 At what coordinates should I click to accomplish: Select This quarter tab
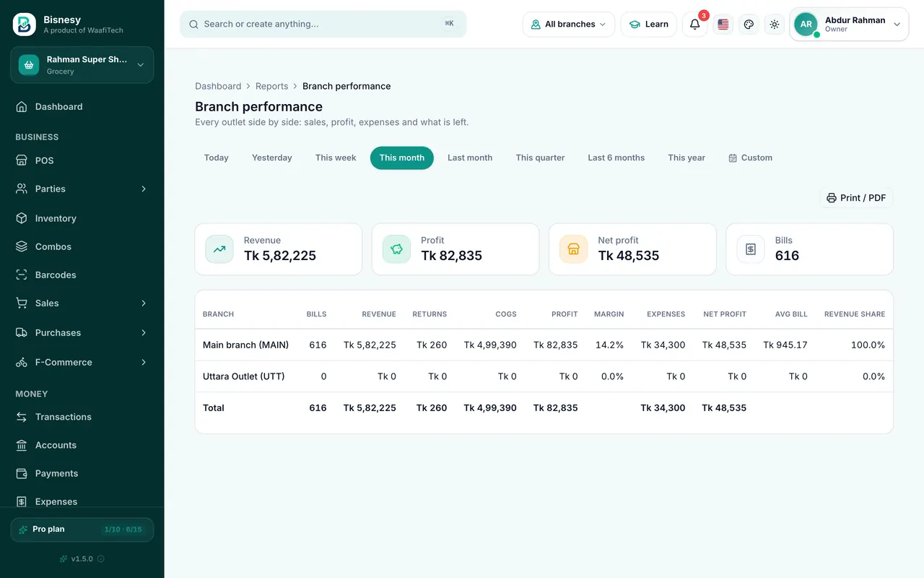coord(540,158)
